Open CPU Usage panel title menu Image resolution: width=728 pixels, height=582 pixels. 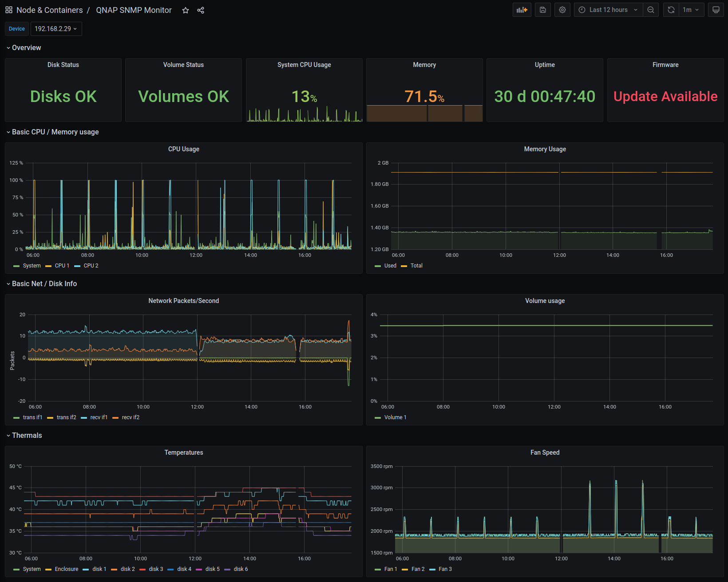tap(184, 149)
